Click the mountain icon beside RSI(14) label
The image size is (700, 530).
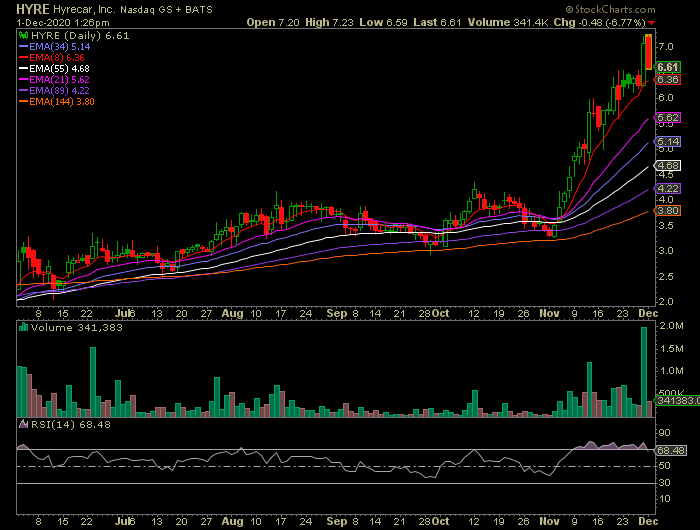pos(24,424)
